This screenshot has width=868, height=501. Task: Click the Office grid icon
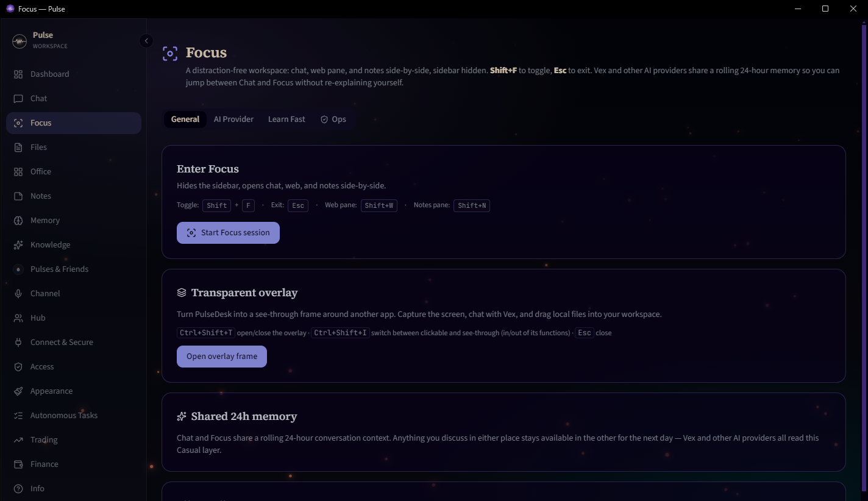point(18,172)
